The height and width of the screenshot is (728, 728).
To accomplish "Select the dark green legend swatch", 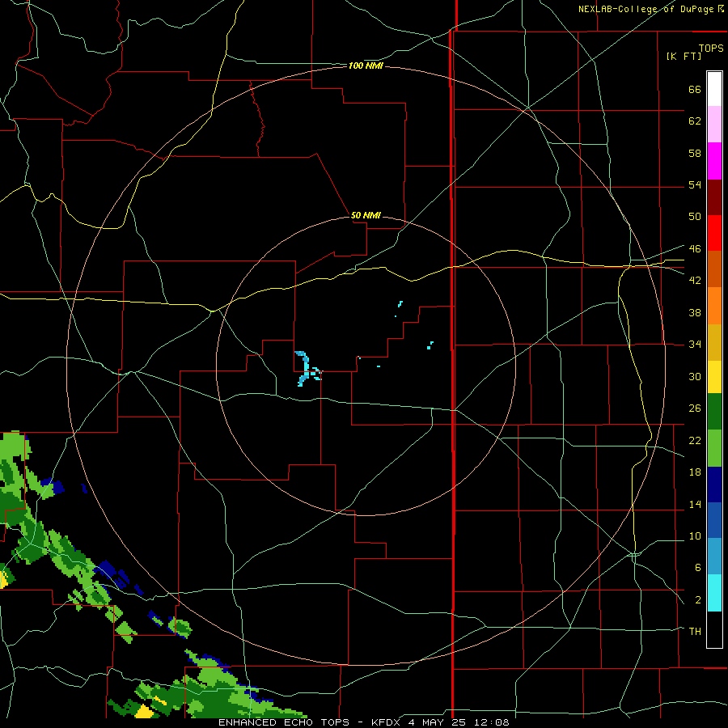I will (714, 412).
